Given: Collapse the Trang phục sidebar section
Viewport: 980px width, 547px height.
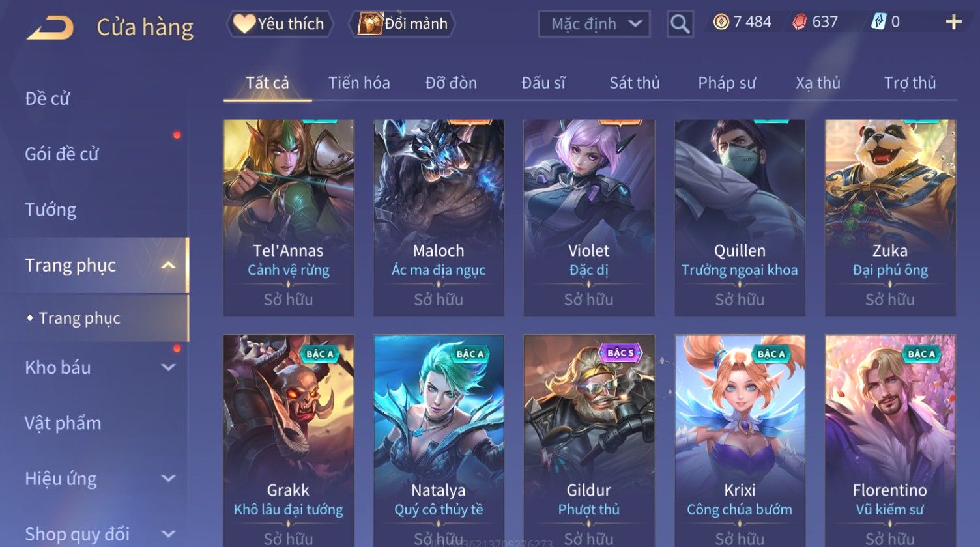Looking at the screenshot, I should 168,266.
